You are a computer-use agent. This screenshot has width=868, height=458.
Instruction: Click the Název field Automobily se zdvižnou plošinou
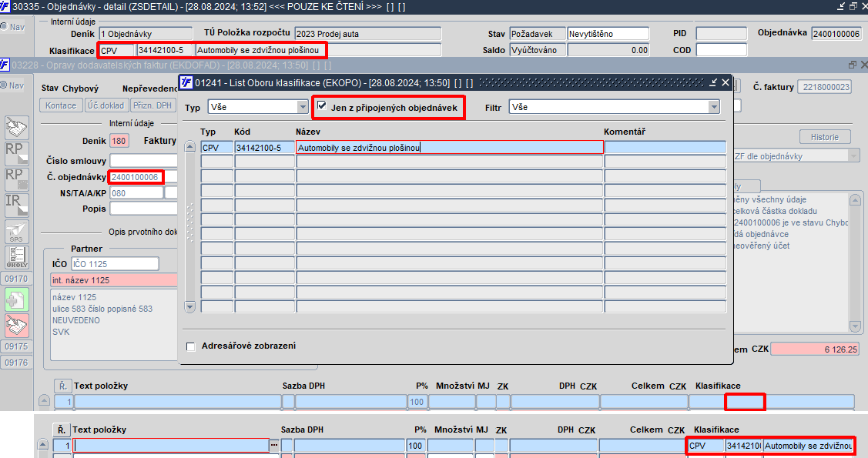[x=450, y=147]
